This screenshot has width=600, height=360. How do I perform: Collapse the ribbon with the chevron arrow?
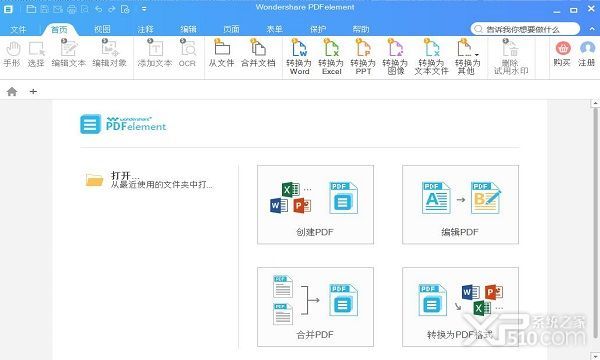591,29
